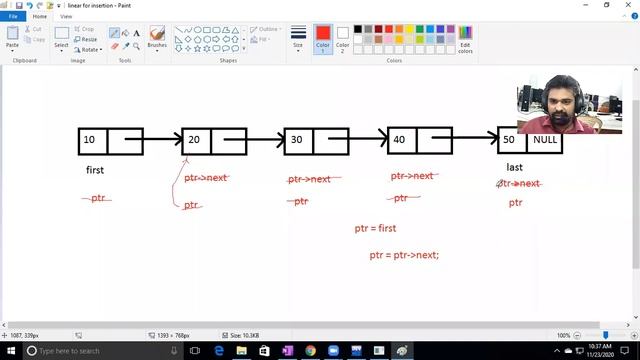This screenshot has height=360, width=640.
Task: Open the File menu
Action: point(13,16)
